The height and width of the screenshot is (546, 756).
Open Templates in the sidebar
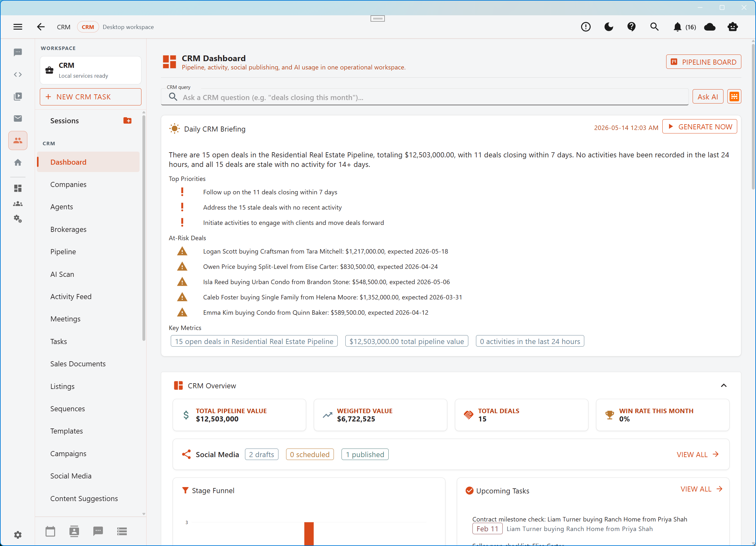click(x=88, y=431)
